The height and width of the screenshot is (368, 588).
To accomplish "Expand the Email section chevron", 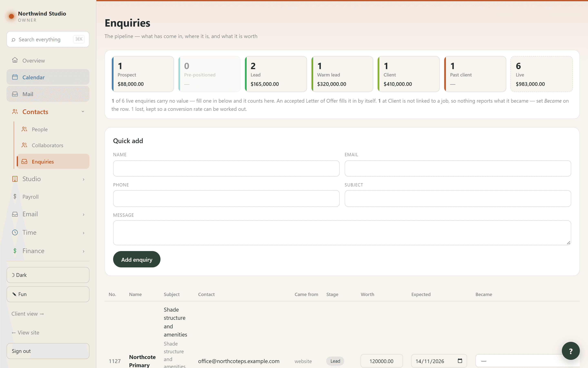I will 83,214.
